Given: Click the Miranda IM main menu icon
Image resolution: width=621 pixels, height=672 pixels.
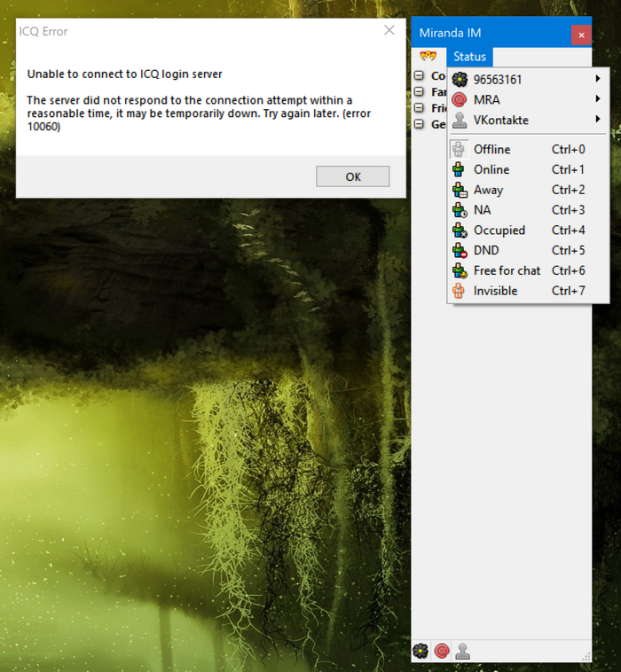Looking at the screenshot, I should 428,56.
